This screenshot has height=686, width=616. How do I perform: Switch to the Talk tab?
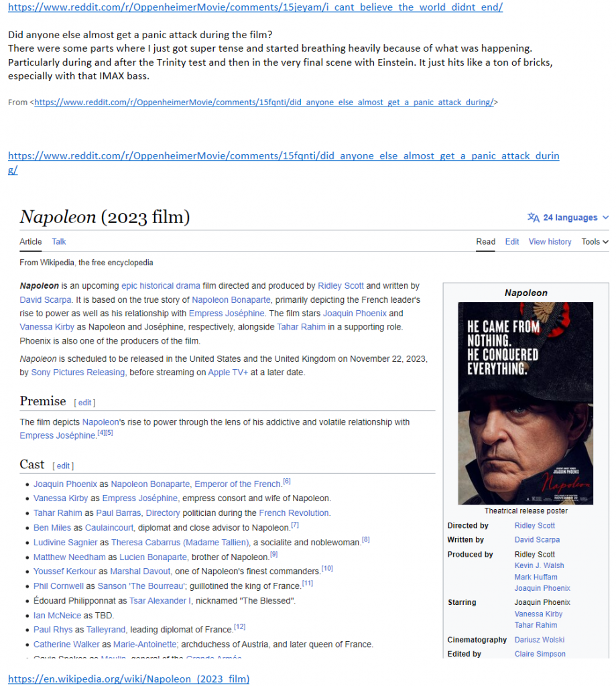(59, 242)
